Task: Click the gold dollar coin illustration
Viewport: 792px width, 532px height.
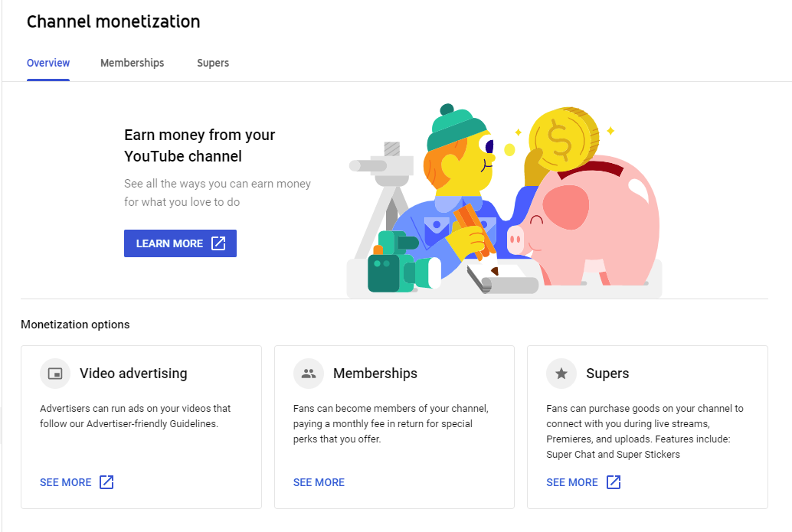Action: pyautogui.click(x=564, y=139)
